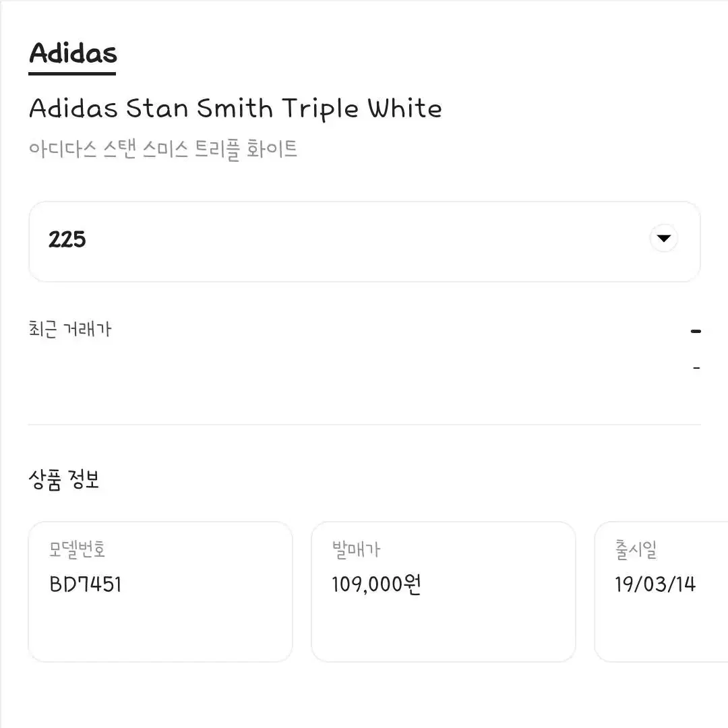
Task: Click the 발매가 label text
Action: pos(356,550)
